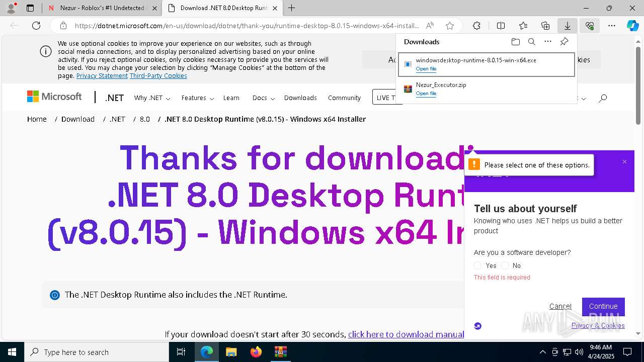
Task: Open the Privacy & Cookies survey link
Action: coord(598,325)
